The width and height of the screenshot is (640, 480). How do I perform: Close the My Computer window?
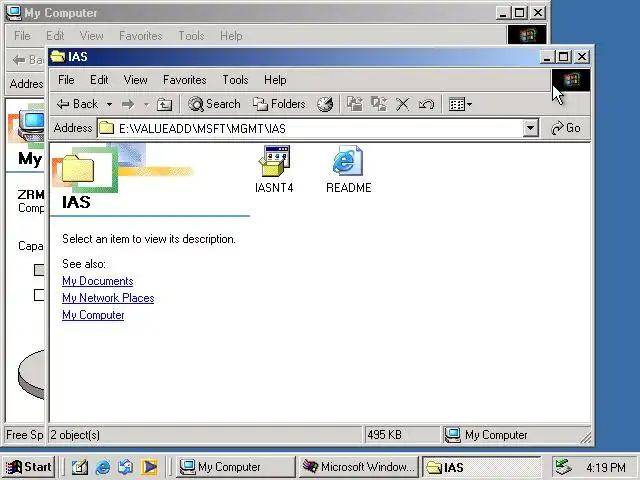[538, 13]
